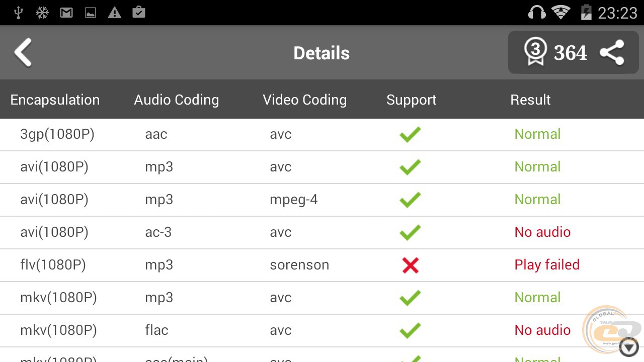Tap the Result column header

pyautogui.click(x=530, y=100)
